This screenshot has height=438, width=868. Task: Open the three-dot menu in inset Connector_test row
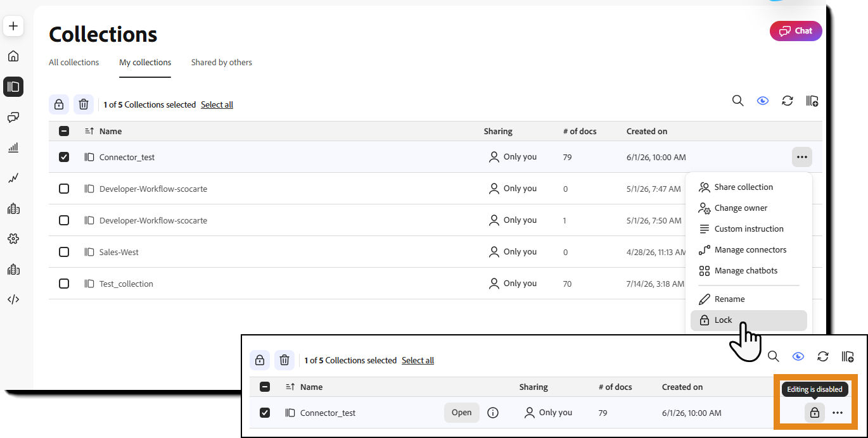click(x=838, y=413)
